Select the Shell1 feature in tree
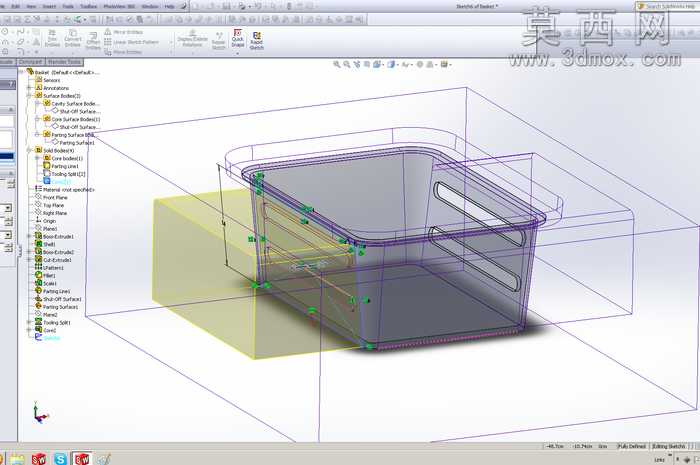 click(46, 244)
